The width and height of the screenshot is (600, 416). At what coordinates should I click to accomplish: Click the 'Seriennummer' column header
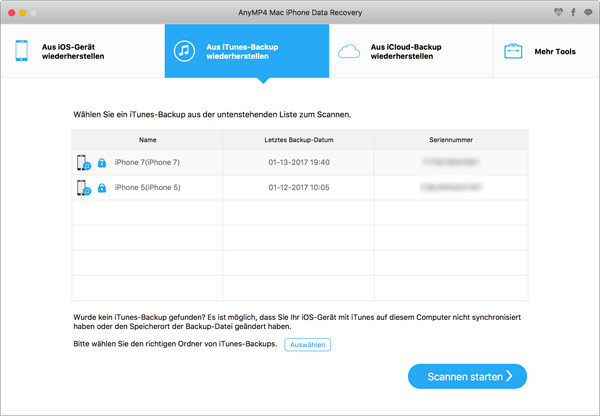(451, 140)
